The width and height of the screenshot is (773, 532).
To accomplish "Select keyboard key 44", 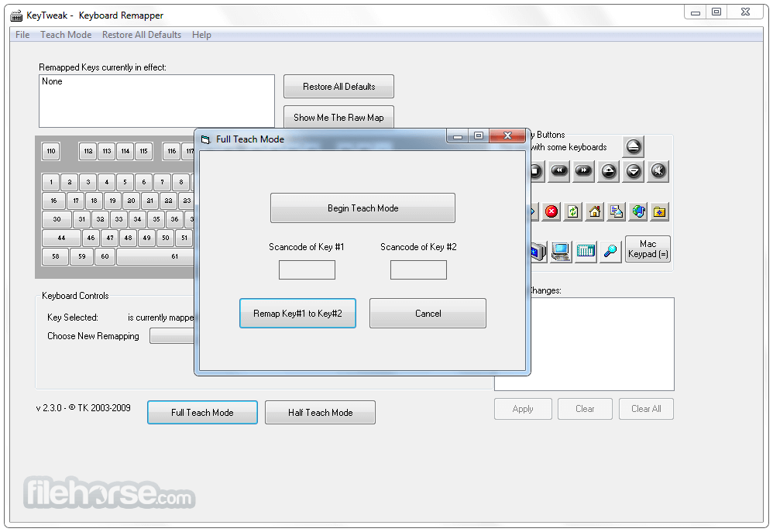I will point(61,238).
